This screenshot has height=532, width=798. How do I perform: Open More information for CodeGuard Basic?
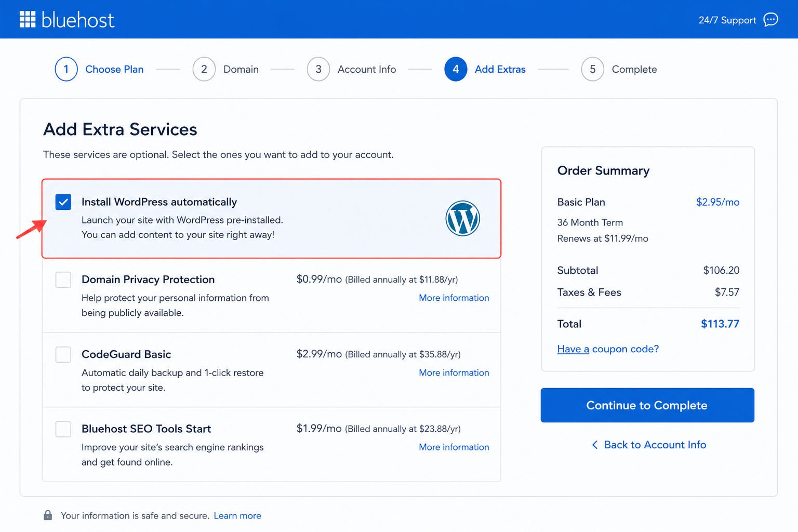[454, 373]
